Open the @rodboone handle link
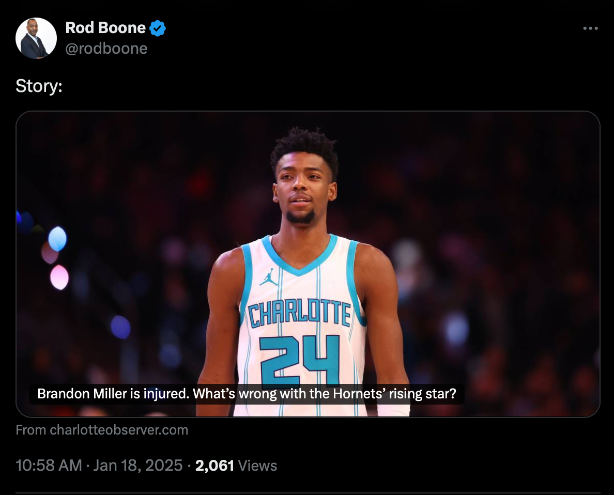Screen dimensions: 614x495 tap(106, 48)
